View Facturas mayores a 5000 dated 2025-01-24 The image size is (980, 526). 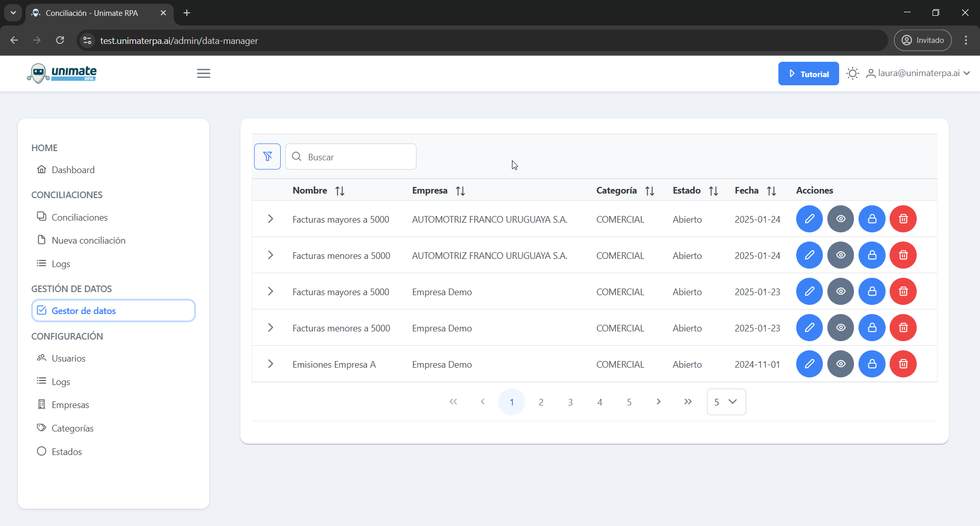[841, 219]
